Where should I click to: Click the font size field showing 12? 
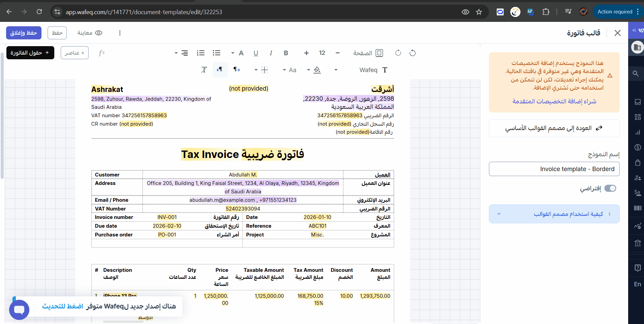coord(322,53)
